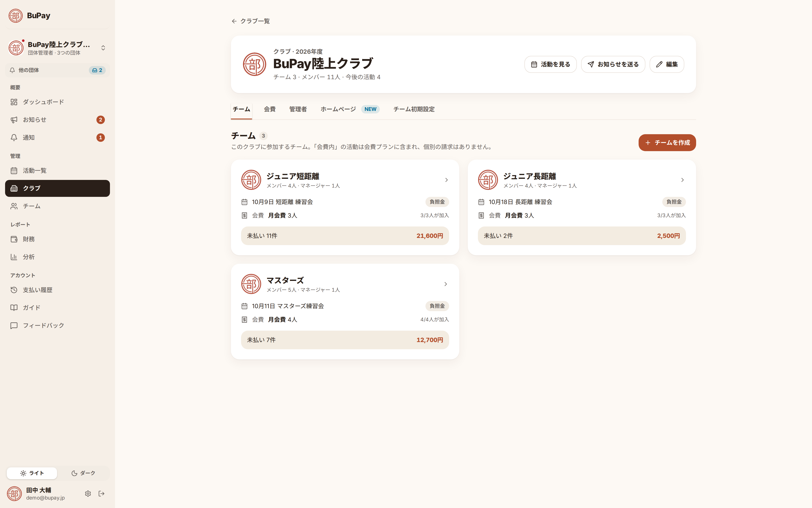The image size is (812, 508).
Task: Click the 編集 button
Action: [x=667, y=64]
